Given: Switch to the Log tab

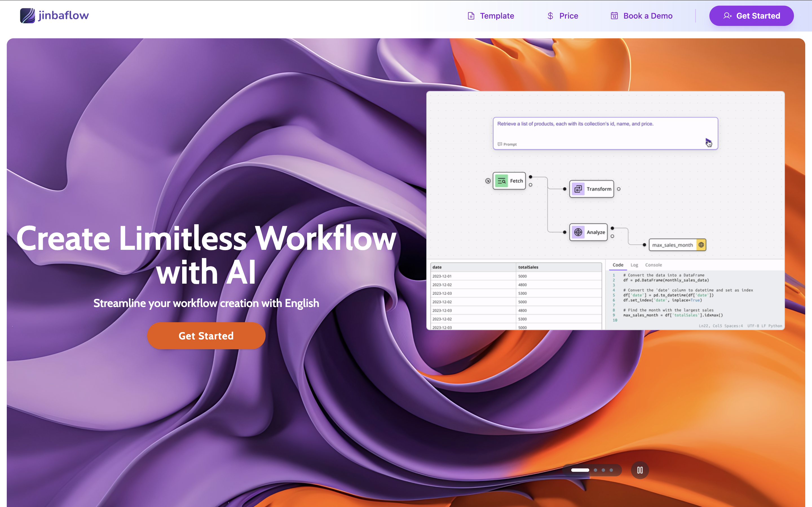Looking at the screenshot, I should click(634, 265).
